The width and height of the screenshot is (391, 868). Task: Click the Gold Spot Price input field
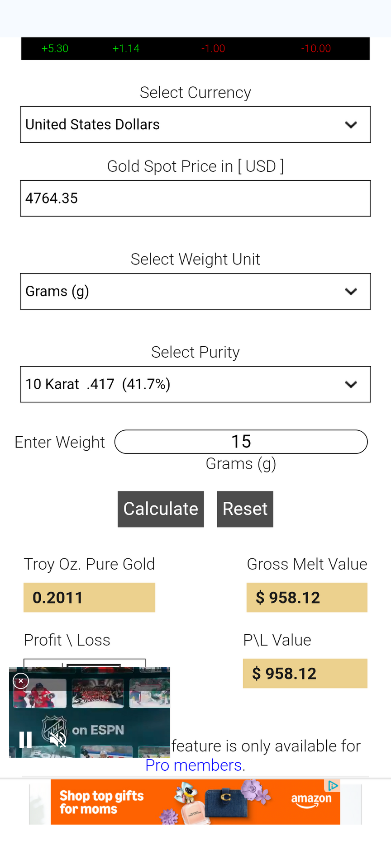tap(195, 198)
